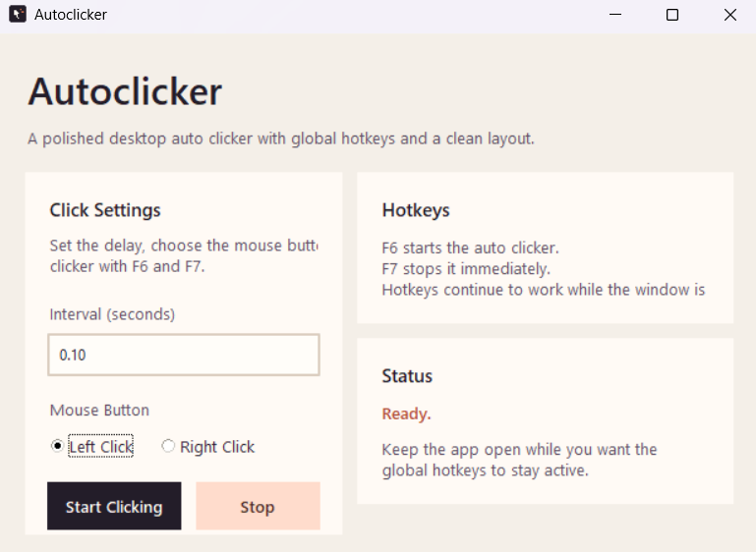Click the Interval (seconds) label
The height and width of the screenshot is (552, 756).
click(112, 314)
